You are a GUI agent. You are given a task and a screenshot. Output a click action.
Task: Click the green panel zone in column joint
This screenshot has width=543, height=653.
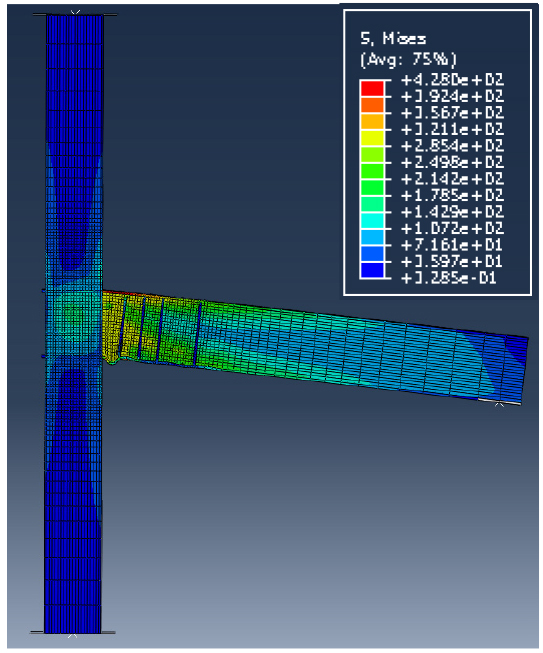74,323
